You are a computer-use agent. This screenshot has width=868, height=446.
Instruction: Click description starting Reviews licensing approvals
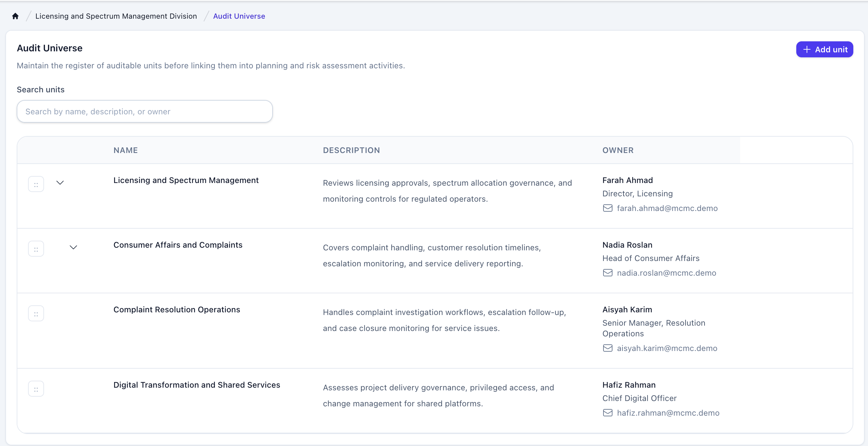tap(447, 191)
